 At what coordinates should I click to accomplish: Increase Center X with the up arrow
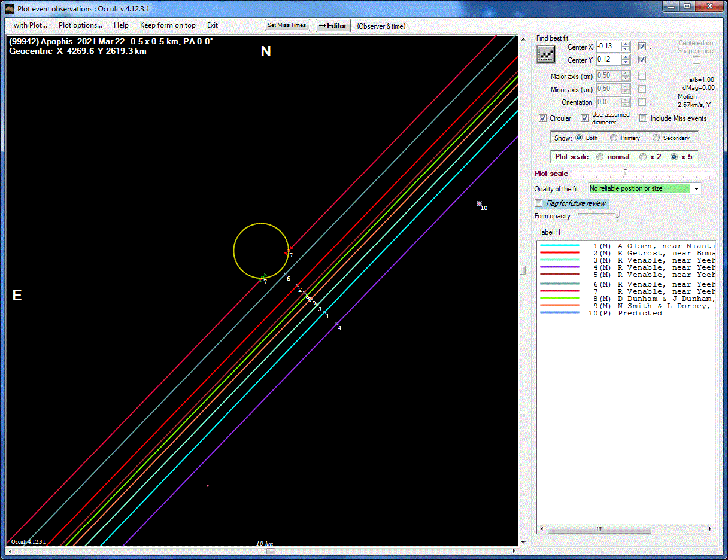pos(626,44)
